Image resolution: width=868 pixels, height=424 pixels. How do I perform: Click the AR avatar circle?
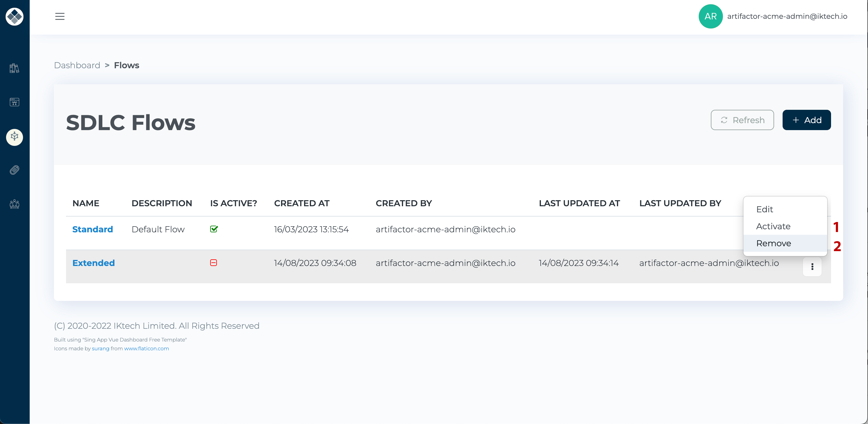point(710,16)
